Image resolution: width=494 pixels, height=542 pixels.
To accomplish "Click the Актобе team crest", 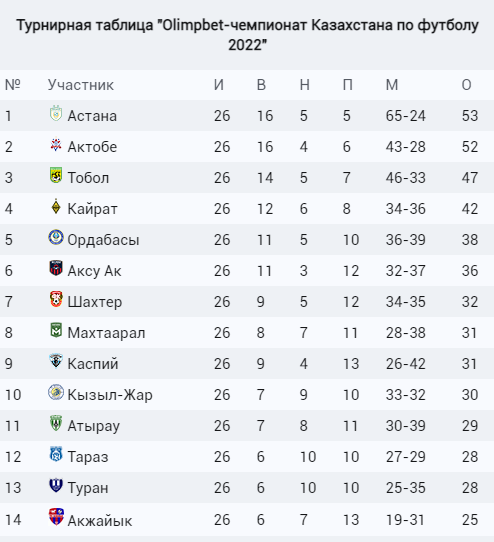I will tap(56, 144).
